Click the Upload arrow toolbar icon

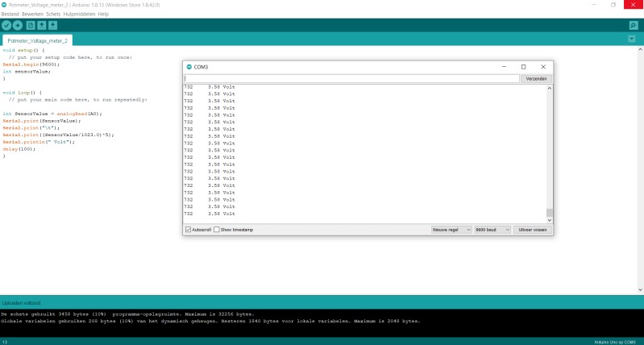[x=18, y=25]
